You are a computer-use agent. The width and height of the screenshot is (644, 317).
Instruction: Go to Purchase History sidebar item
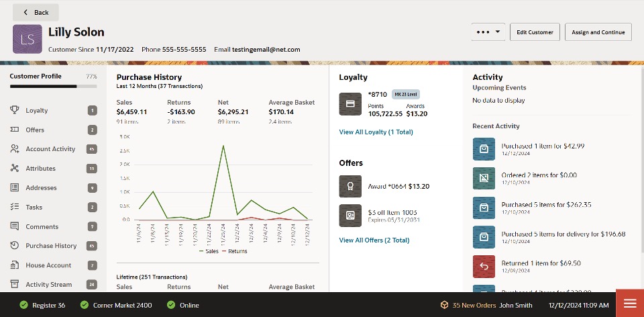tap(51, 246)
